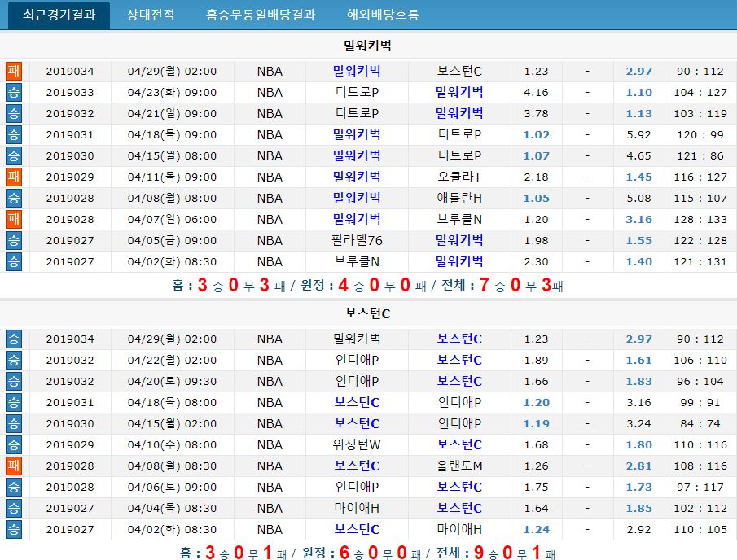Screen dimensions: 737x560
Task: Select the 4.16 home odds value
Action: [536, 92]
